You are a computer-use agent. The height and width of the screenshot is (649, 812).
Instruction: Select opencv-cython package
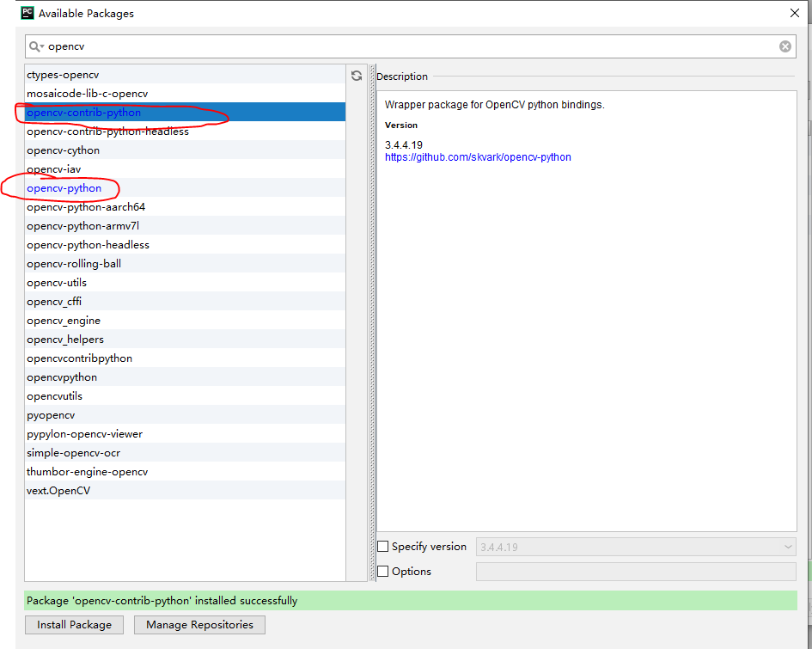185,150
